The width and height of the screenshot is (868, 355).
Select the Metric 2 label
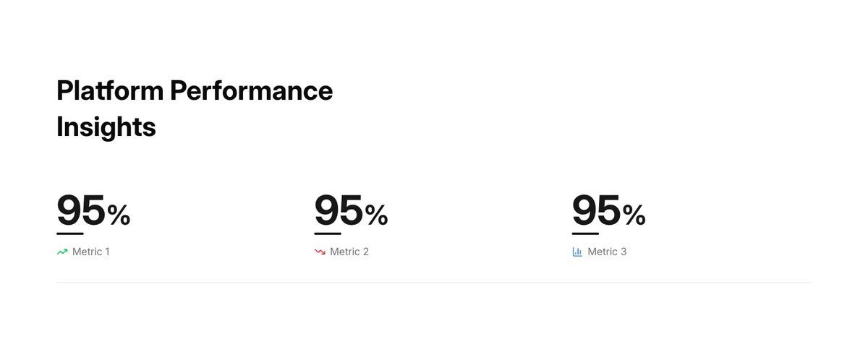coord(349,252)
